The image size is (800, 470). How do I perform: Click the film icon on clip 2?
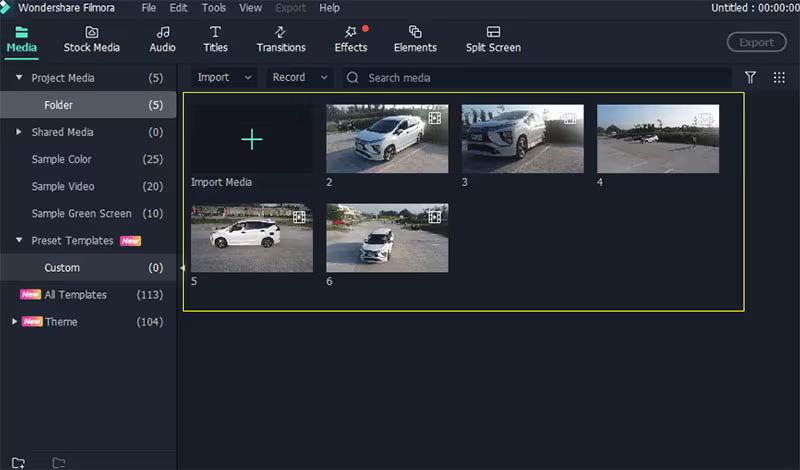[435, 118]
